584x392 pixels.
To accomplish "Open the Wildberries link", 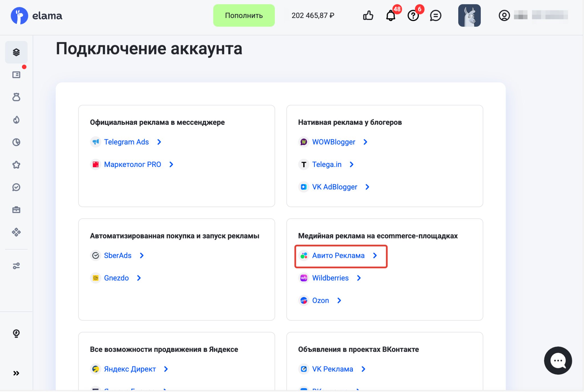I will pos(330,278).
